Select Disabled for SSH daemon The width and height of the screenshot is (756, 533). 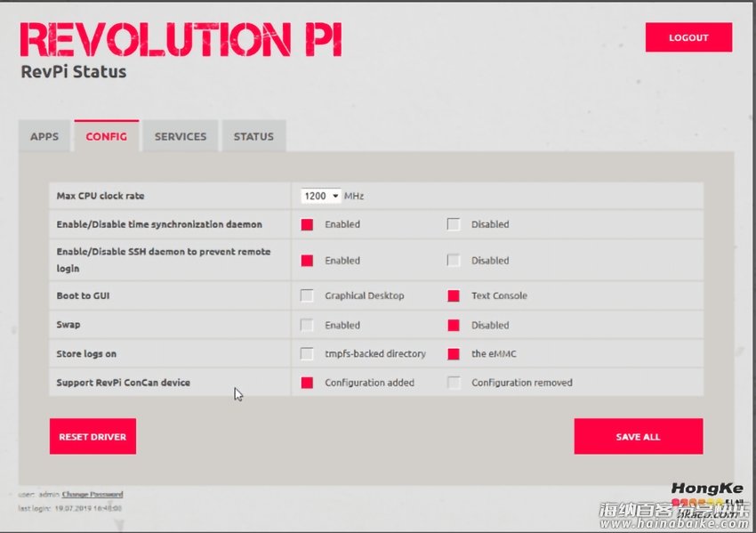[454, 261]
